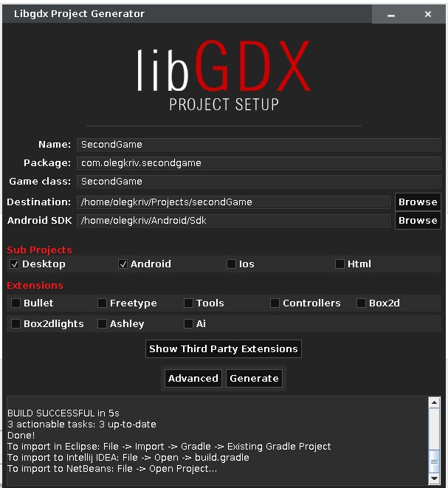
Task: Generate the project
Action: (254, 379)
